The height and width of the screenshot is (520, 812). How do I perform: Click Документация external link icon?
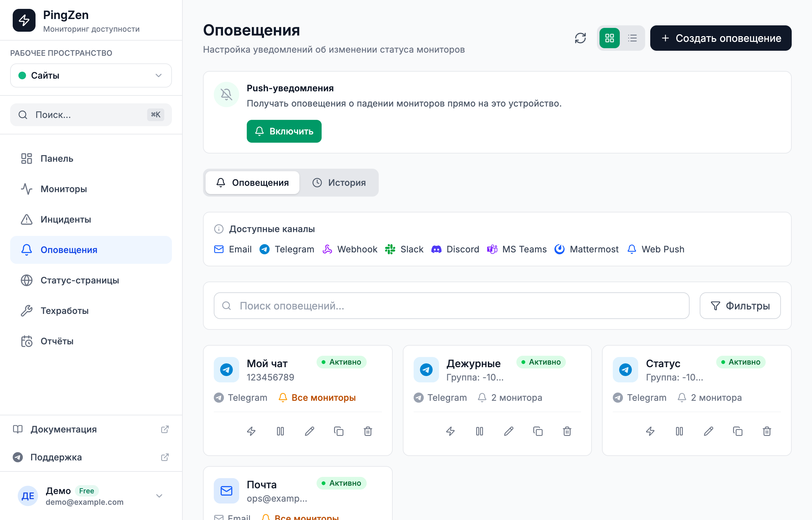click(x=165, y=429)
